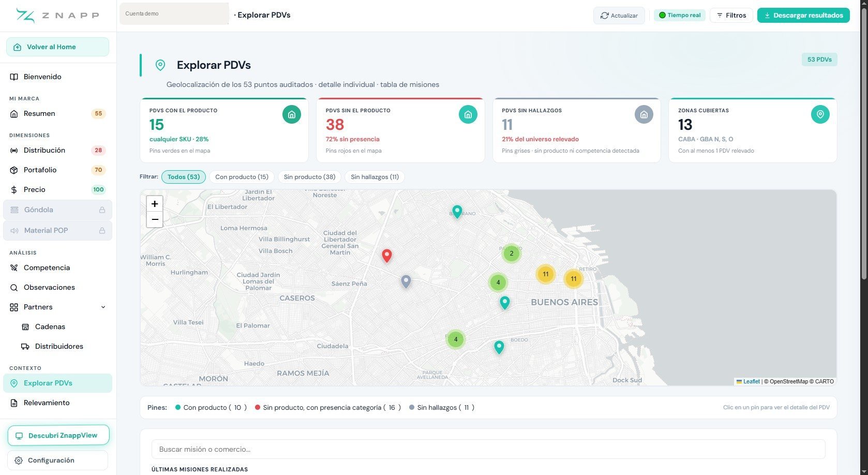Click the signal icon beside Distribución
Screen dimensions: 868x475
click(x=14, y=150)
